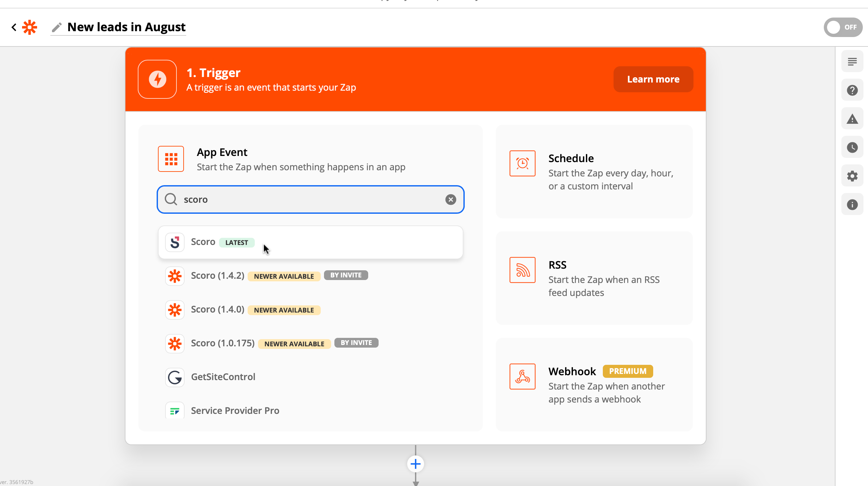This screenshot has height=486, width=868.
Task: Click the Scoro (1.0.175) asterisk icon
Action: [175, 343]
